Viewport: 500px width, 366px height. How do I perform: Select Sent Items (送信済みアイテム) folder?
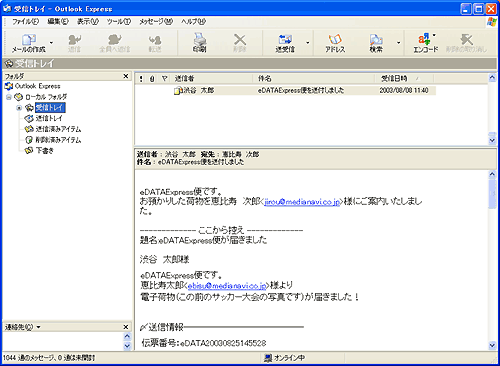(x=58, y=129)
